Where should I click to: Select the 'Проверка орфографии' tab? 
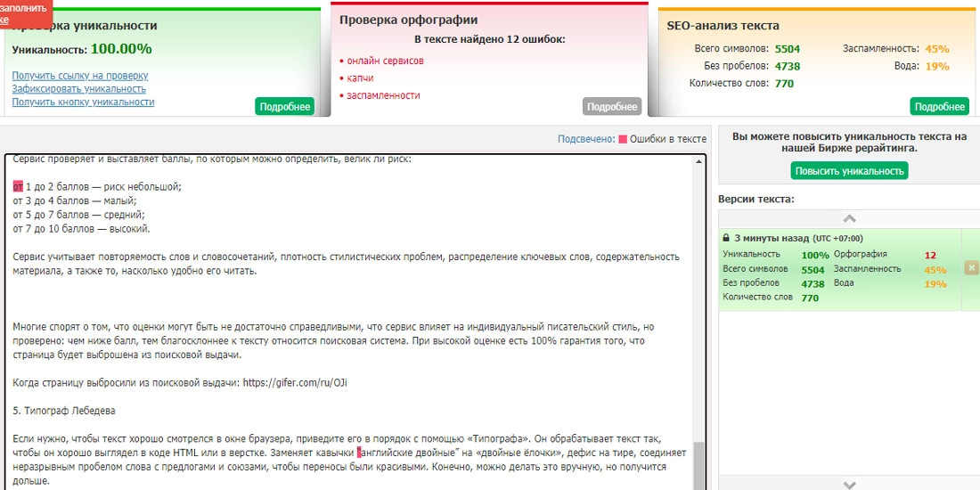[x=408, y=20]
